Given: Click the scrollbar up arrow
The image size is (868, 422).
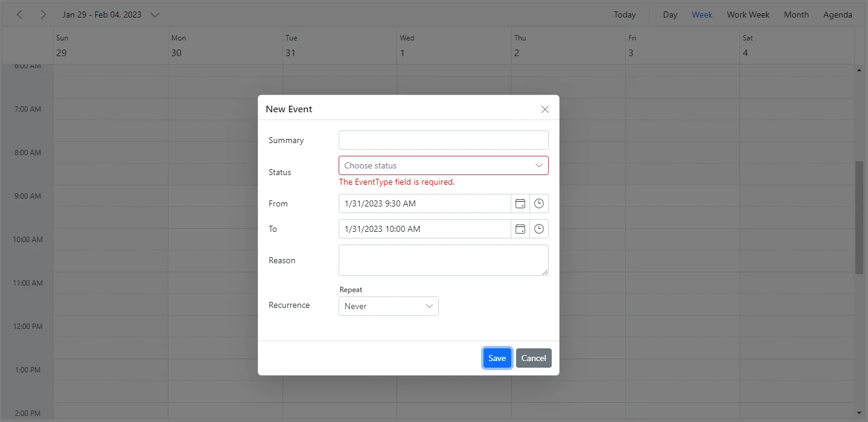Looking at the screenshot, I should tap(859, 70).
